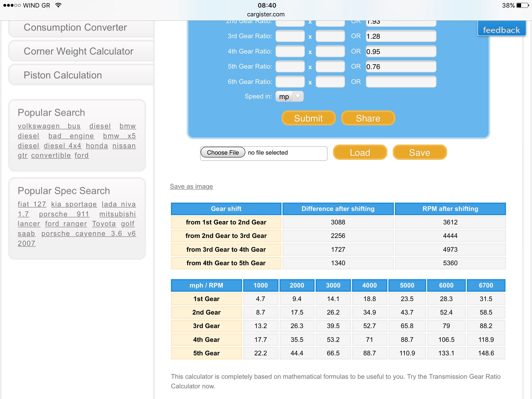
Task: Open the bad engine popular search link
Action: pyautogui.click(x=71, y=136)
